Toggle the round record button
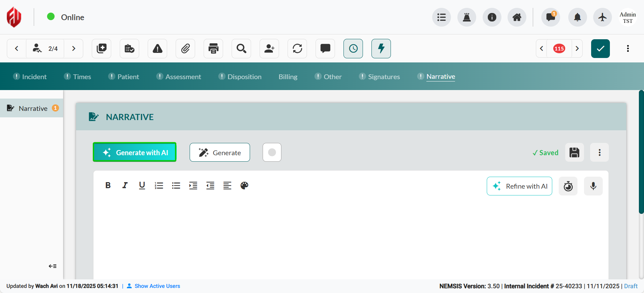The width and height of the screenshot is (644, 293). [272, 152]
